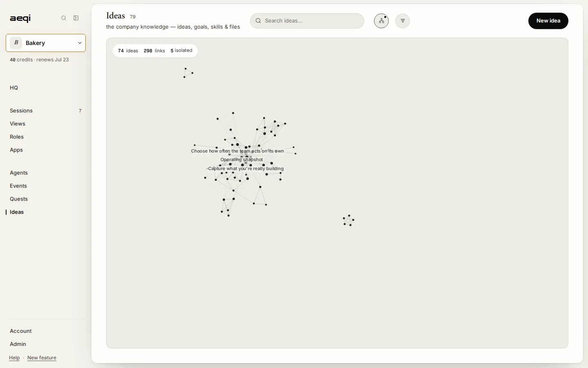Go to HQ in sidebar
The image size is (588, 368).
(14, 88)
